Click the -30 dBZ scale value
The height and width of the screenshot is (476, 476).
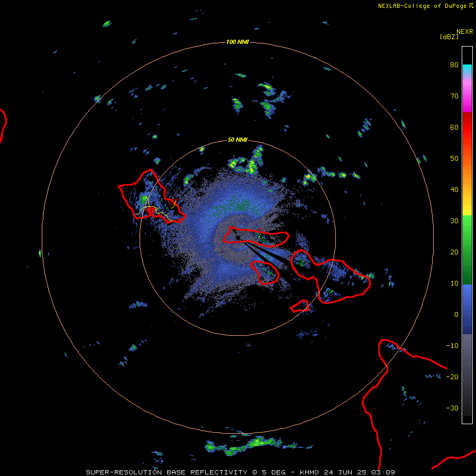click(x=452, y=408)
